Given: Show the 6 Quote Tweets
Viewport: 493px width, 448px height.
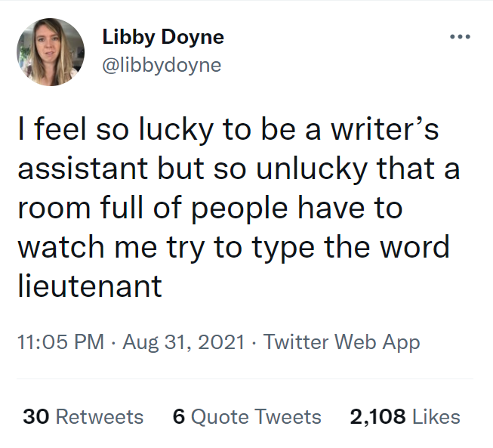Looking at the screenshot, I should coord(247,416).
